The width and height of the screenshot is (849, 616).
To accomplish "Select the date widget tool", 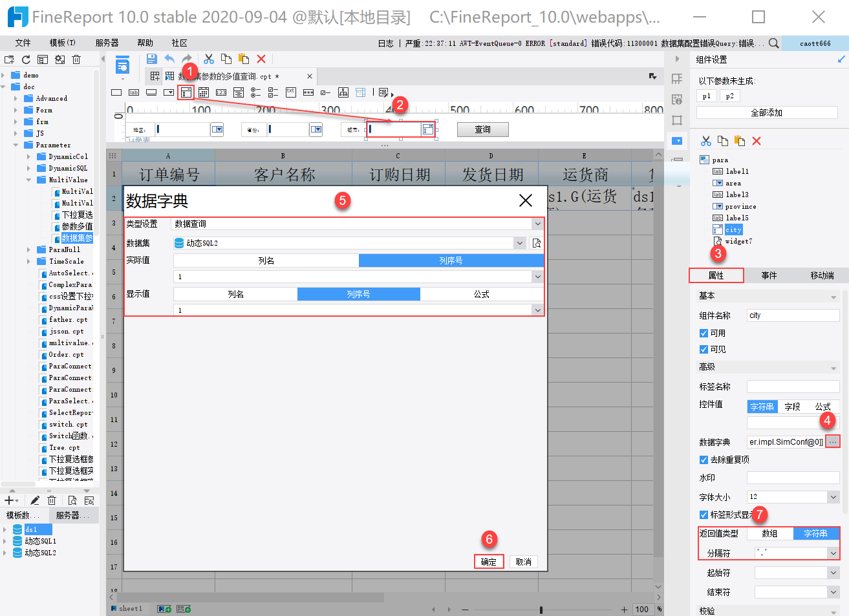I will click(x=204, y=92).
